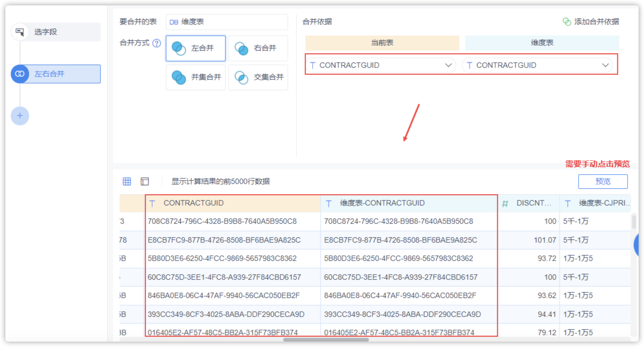644x347 pixels.
Task: Use the horizontal scrollbar under the table
Action: pos(326,339)
